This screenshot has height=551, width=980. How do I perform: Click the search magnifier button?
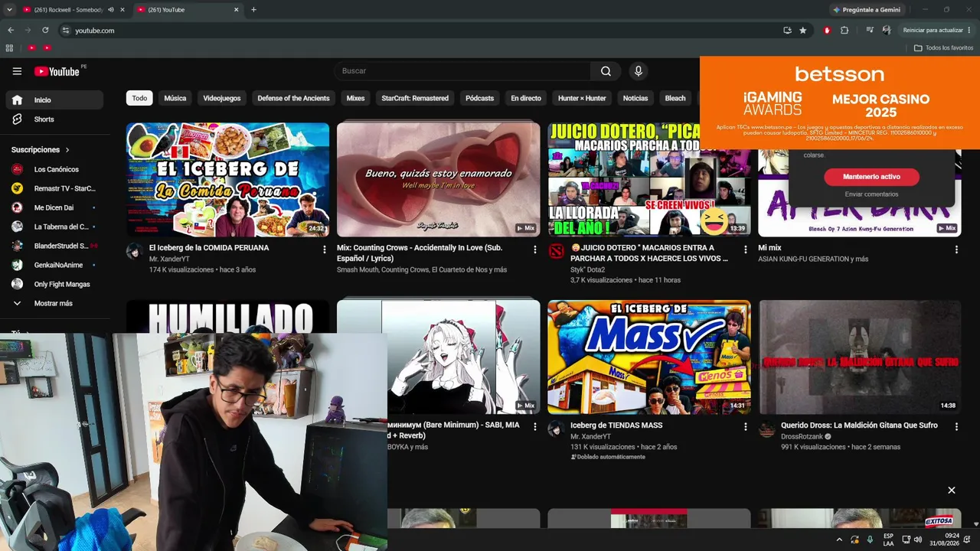pyautogui.click(x=606, y=71)
